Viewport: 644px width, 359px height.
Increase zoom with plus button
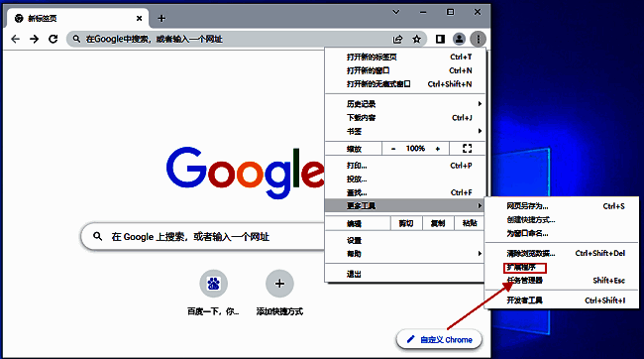pyautogui.click(x=437, y=149)
